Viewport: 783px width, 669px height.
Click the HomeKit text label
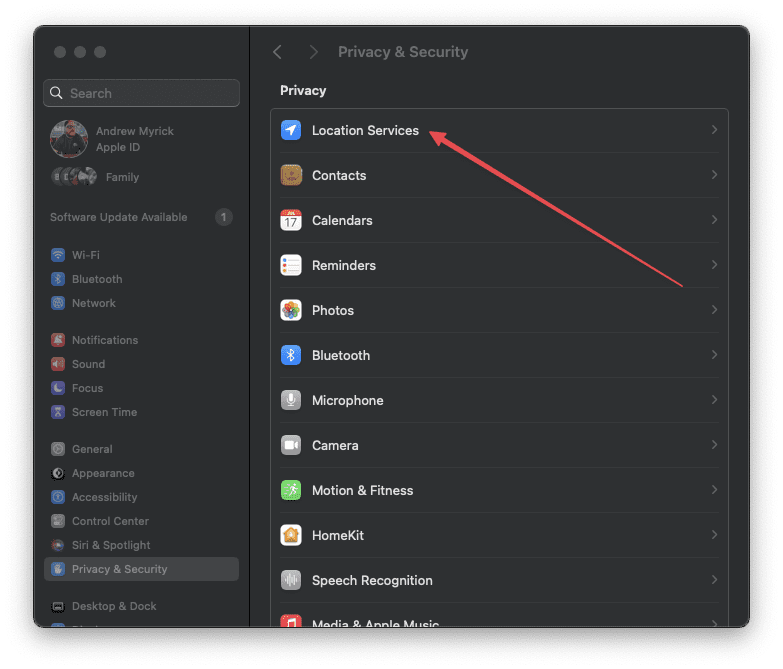click(338, 535)
